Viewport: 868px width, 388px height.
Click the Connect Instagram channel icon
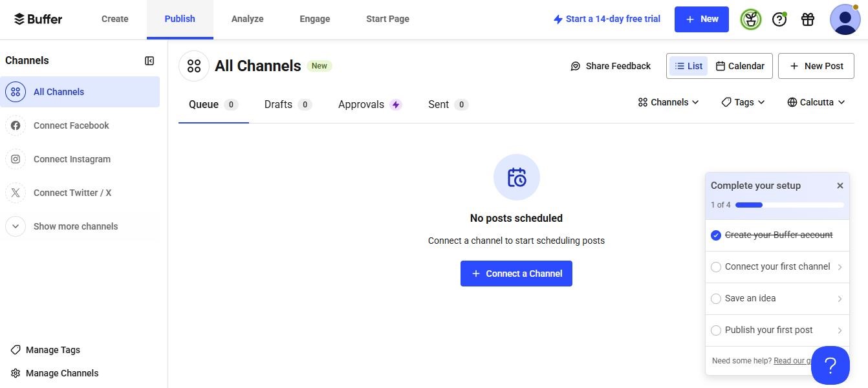[x=16, y=159]
